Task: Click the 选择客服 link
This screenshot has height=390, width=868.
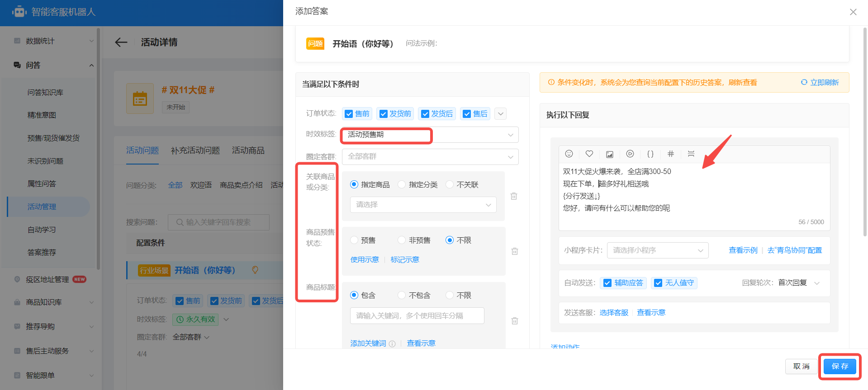Action: [x=614, y=313]
